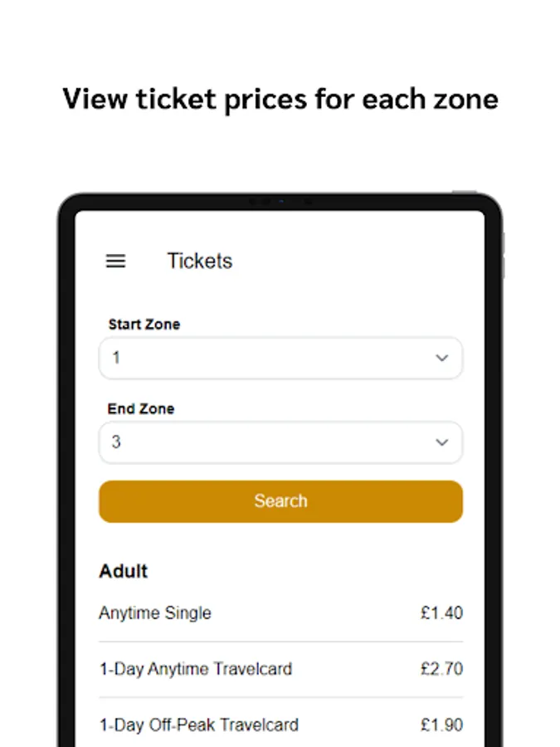Click the 'View ticket prices' headline
Viewport: 560px width, 747px height.
[x=280, y=99]
